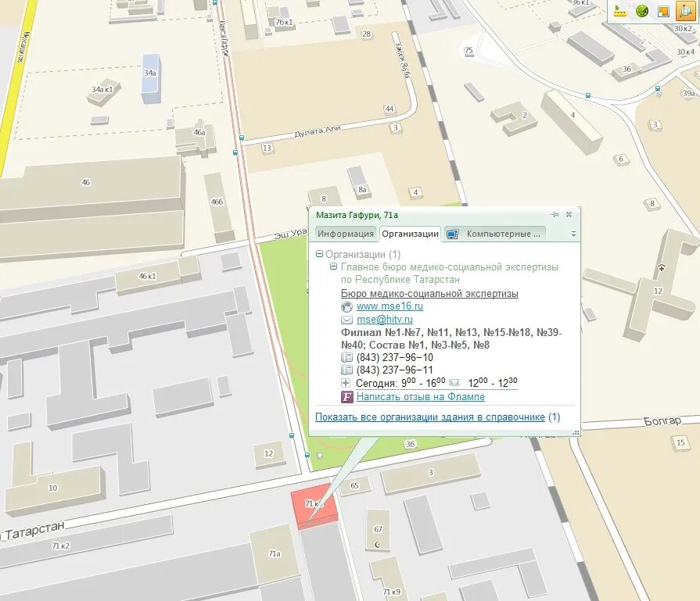Close the Мазита Гафури, 71а info card
700x601 pixels.
tap(569, 215)
